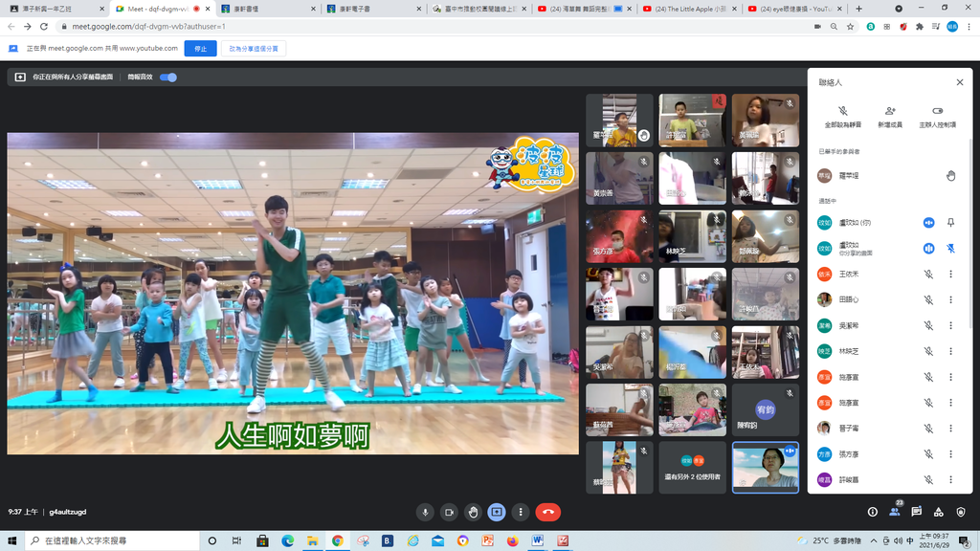
Task: Show the people panel icon with 23 badge
Action: 895,511
